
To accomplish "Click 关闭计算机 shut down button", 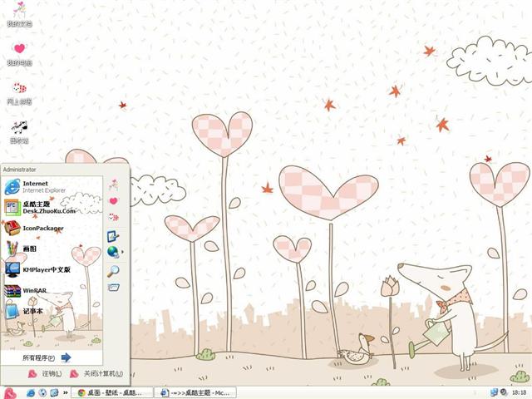I will click(96, 374).
